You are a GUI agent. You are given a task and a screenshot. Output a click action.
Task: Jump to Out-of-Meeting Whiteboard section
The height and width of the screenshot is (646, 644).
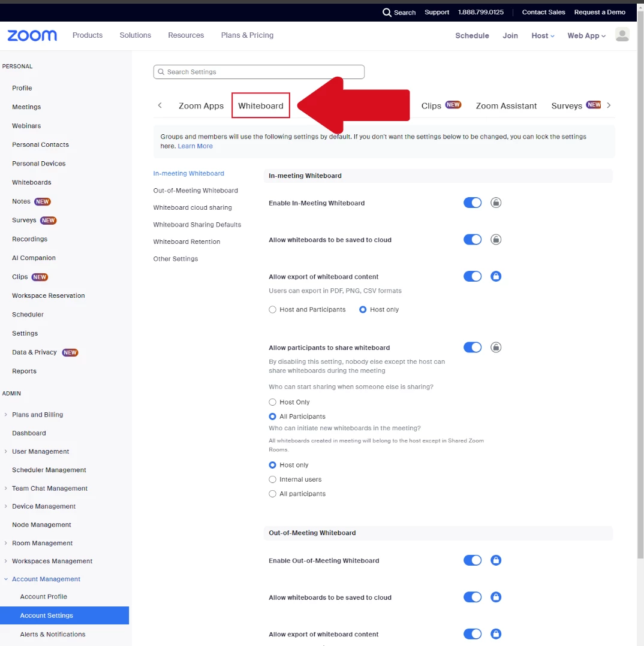click(195, 191)
